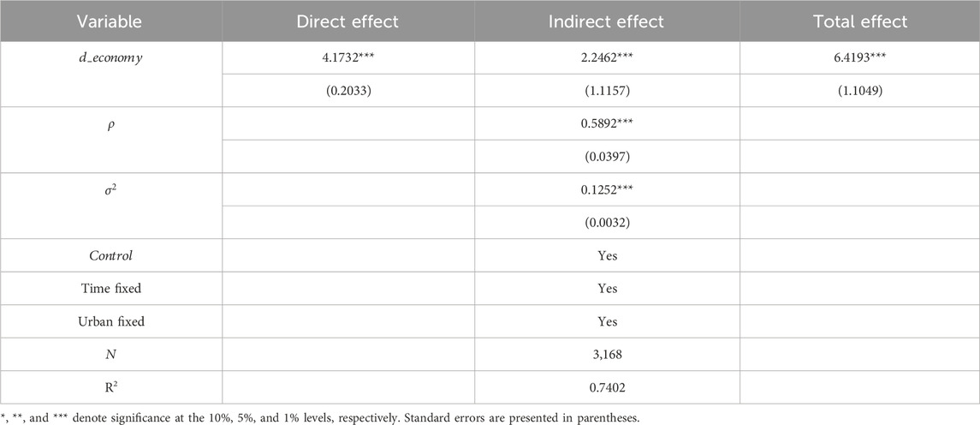Select the 0.5892*** rho coefficient
Image resolution: width=980 pixels, height=425 pixels.
[x=608, y=123]
